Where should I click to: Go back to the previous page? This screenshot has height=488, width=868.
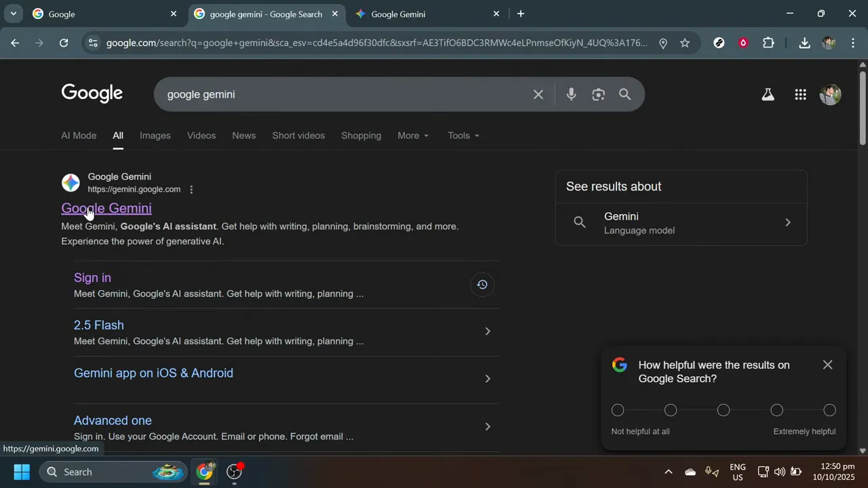coord(15,43)
